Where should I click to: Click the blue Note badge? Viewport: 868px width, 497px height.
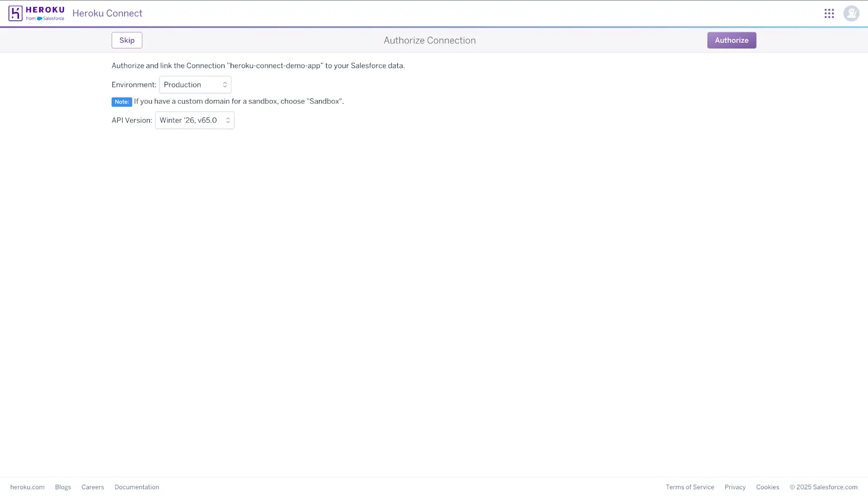click(x=122, y=102)
